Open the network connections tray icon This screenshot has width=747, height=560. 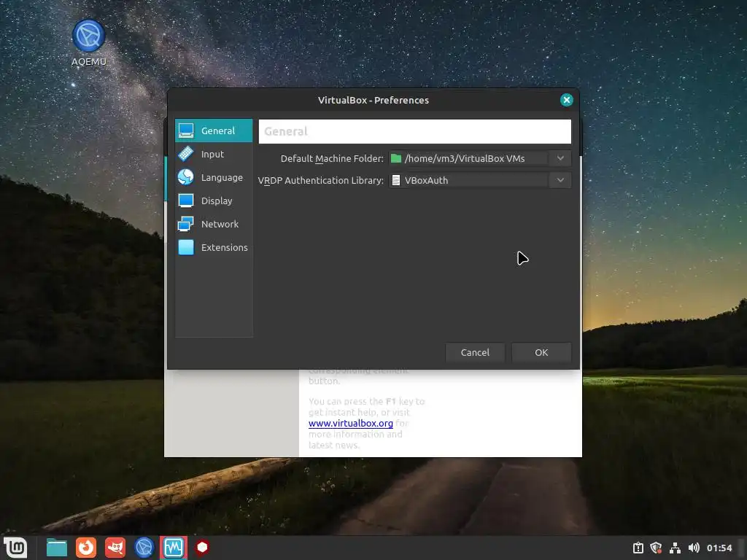click(x=675, y=548)
